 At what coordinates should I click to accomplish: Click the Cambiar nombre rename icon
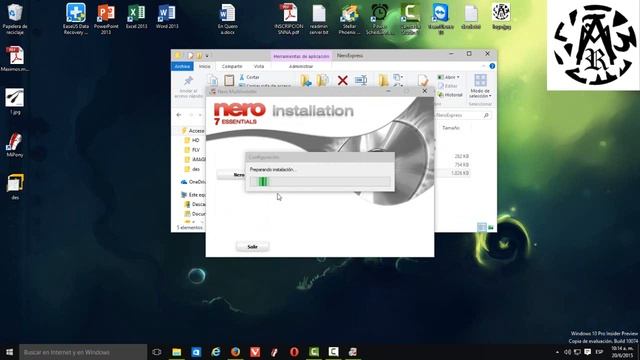point(361,80)
